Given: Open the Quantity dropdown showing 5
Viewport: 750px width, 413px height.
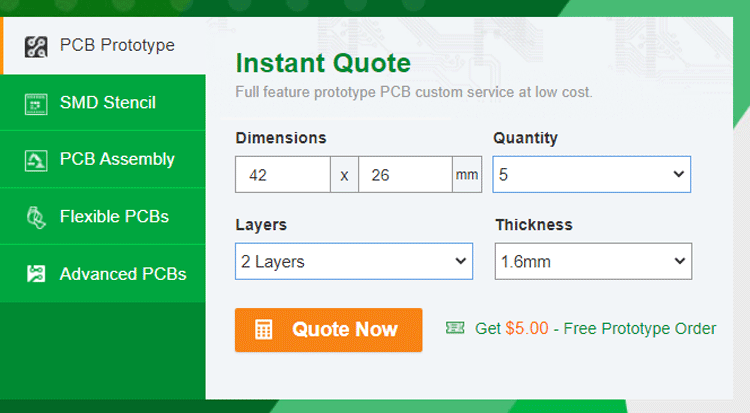Looking at the screenshot, I should pyautogui.click(x=591, y=174).
